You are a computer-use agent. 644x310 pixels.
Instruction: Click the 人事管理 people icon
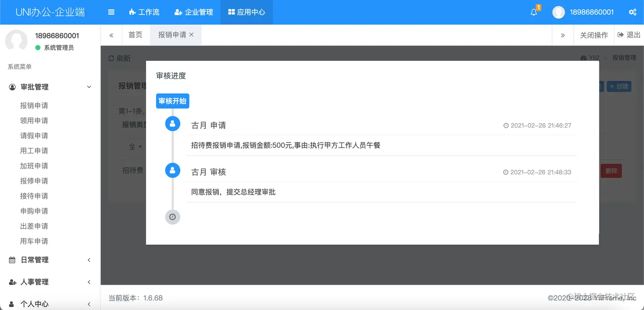(x=12, y=282)
